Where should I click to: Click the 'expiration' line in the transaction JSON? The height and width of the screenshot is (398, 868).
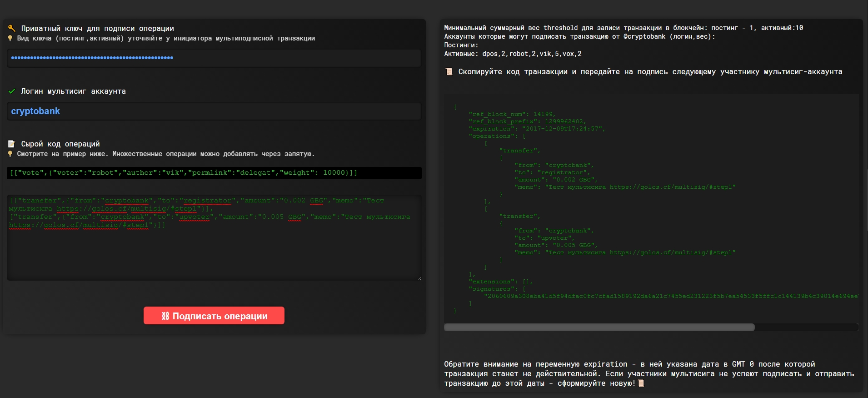[x=536, y=129]
